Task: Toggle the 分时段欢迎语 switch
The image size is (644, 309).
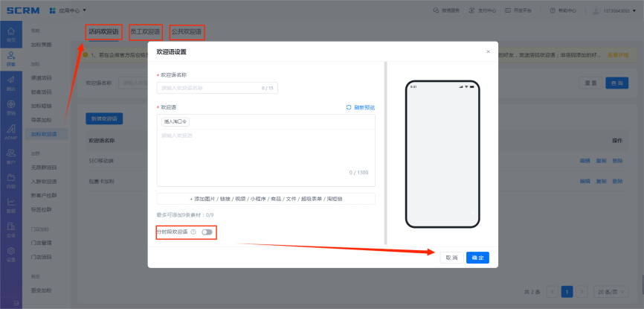Action: (x=207, y=232)
